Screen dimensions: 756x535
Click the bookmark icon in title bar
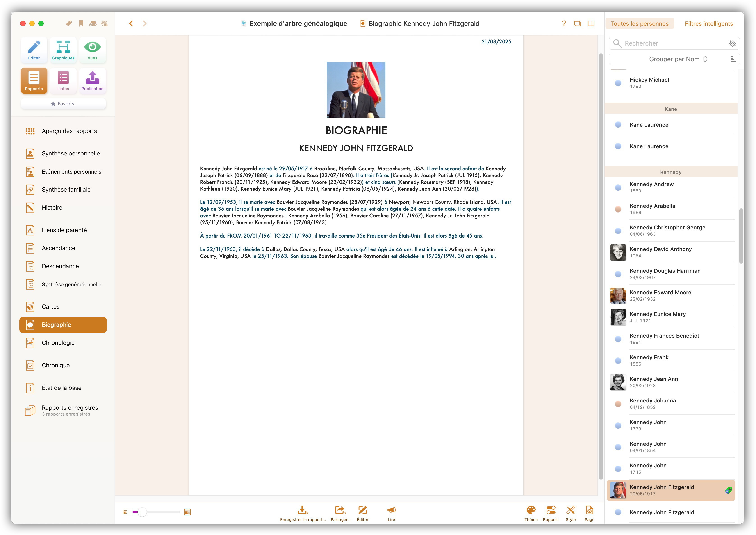point(81,23)
